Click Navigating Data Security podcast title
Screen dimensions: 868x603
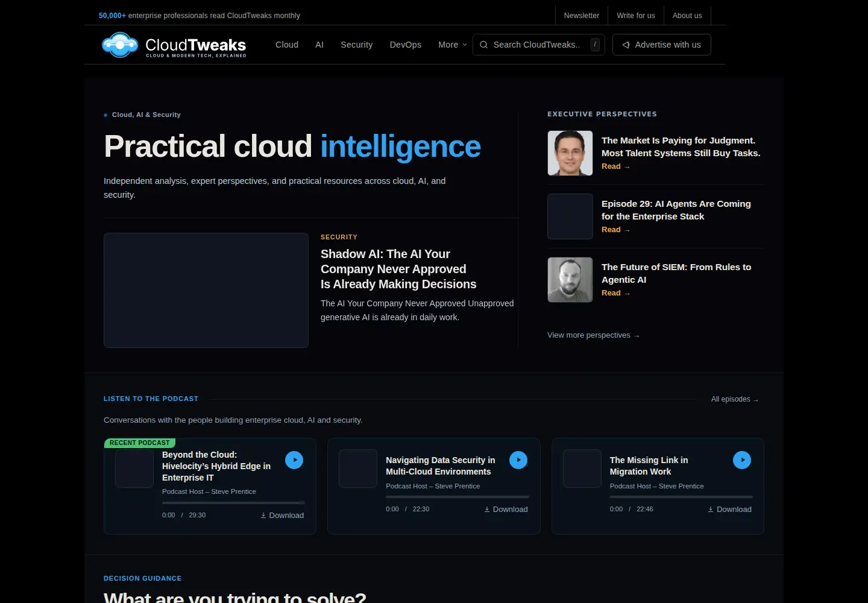pyautogui.click(x=441, y=466)
